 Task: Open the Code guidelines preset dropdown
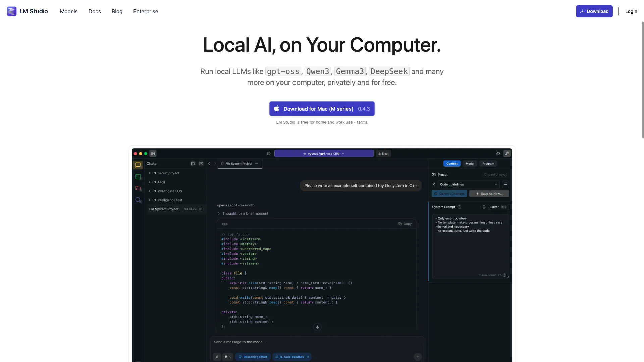tap(469, 184)
